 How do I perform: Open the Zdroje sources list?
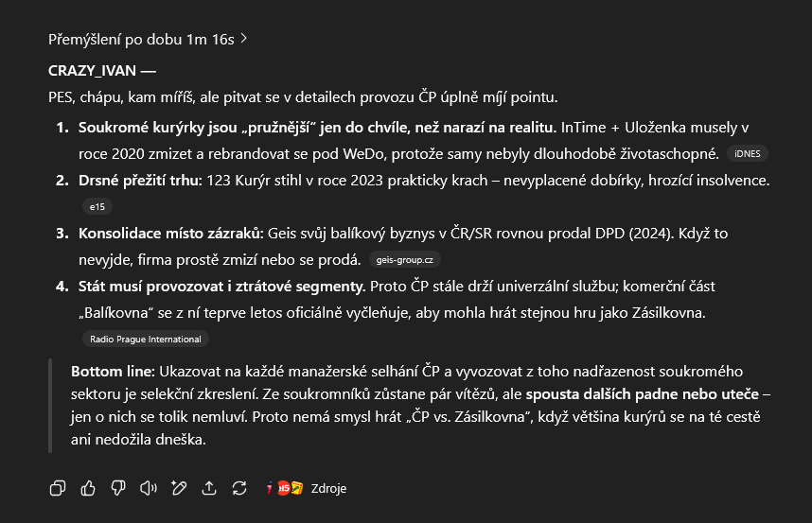pos(306,488)
